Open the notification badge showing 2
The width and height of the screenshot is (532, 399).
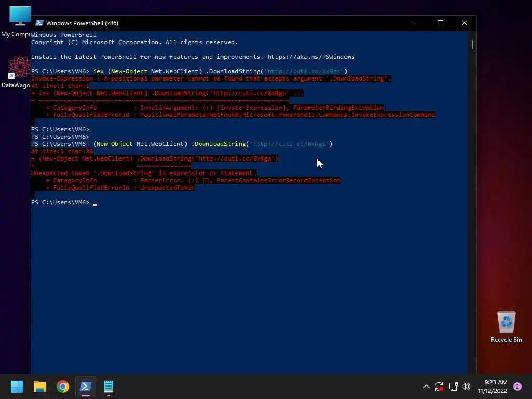(517, 387)
